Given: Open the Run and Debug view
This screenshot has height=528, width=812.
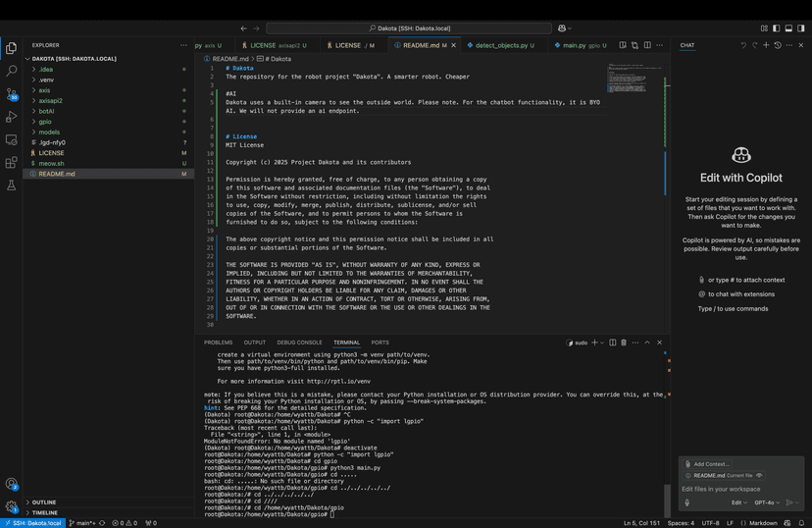Looking at the screenshot, I should (x=12, y=116).
